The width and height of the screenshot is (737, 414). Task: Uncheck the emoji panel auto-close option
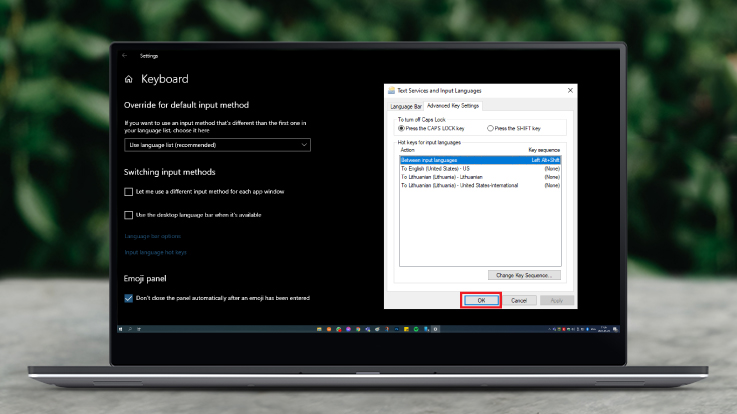click(x=128, y=297)
